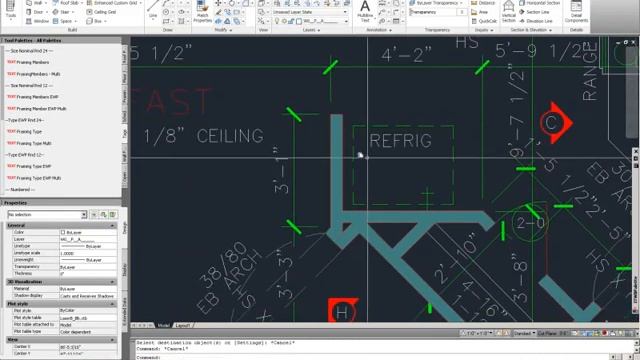Choose the Roof Slab tool
This screenshot has height=360, width=640.
point(68,3)
